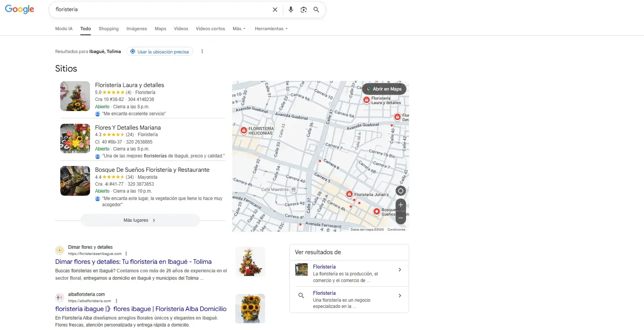Click Dimar flores result thumbnail image
Screen dimensions: 644x330
pos(250,262)
